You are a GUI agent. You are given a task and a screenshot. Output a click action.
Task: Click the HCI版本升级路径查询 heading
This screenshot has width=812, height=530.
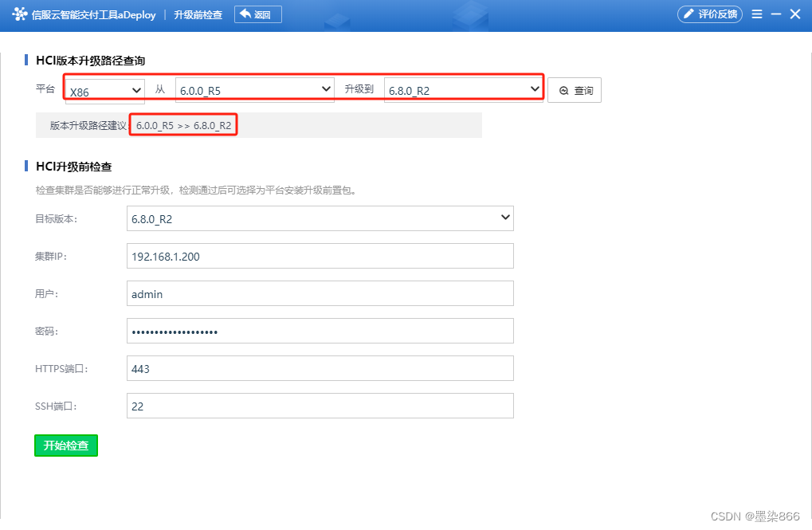pyautogui.click(x=90, y=61)
